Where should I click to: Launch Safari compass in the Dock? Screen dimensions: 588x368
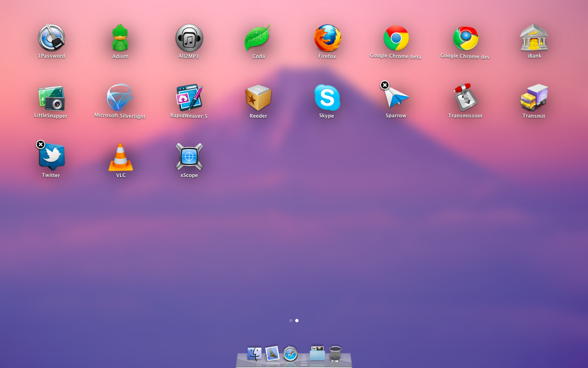pos(290,354)
